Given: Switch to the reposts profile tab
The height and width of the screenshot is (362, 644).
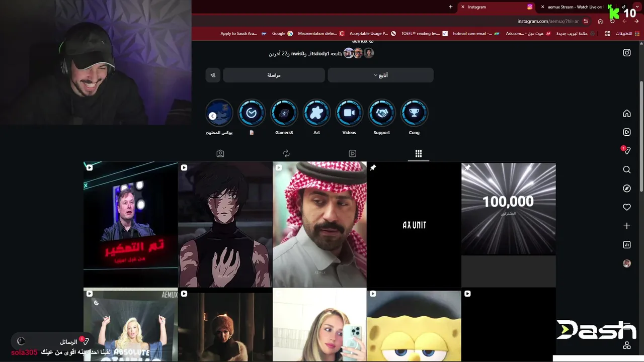Looking at the screenshot, I should tap(286, 154).
